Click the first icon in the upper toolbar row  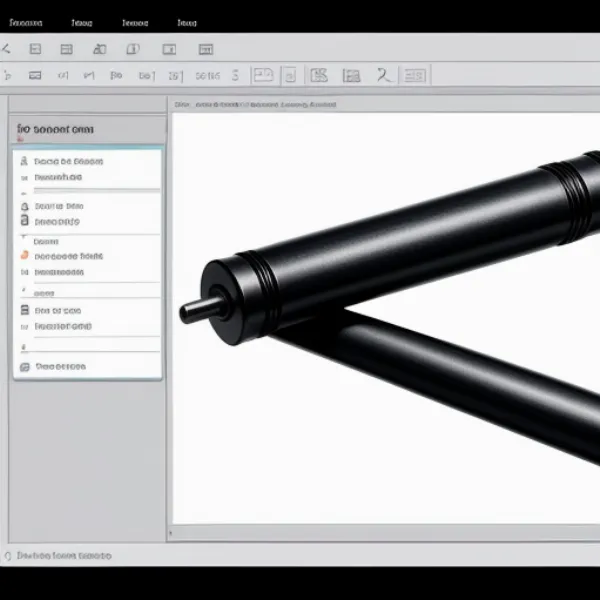coord(5,48)
